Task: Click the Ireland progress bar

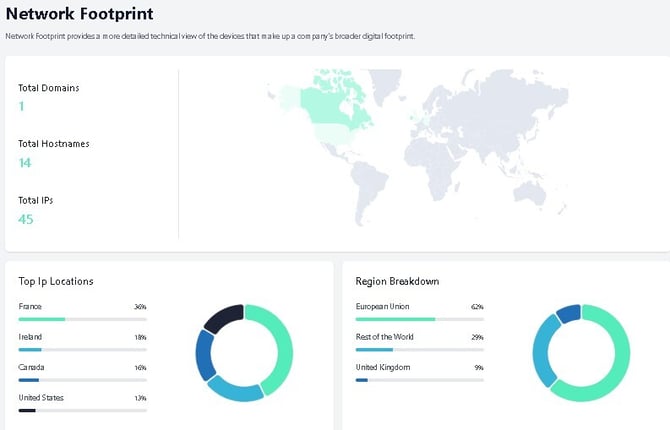Action: (x=82, y=350)
